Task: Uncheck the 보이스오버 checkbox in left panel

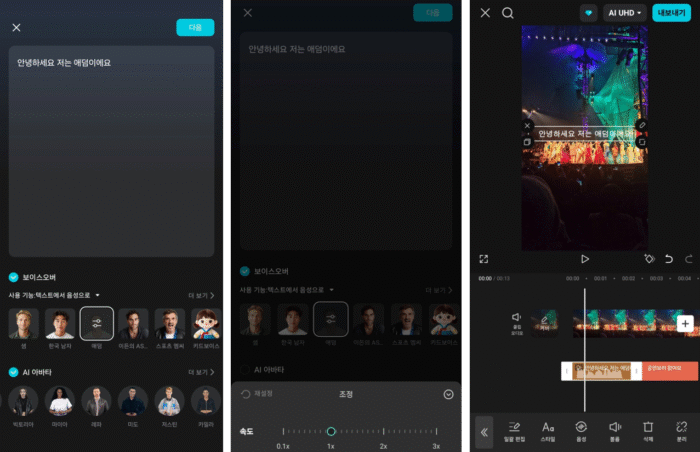Action: [x=14, y=277]
